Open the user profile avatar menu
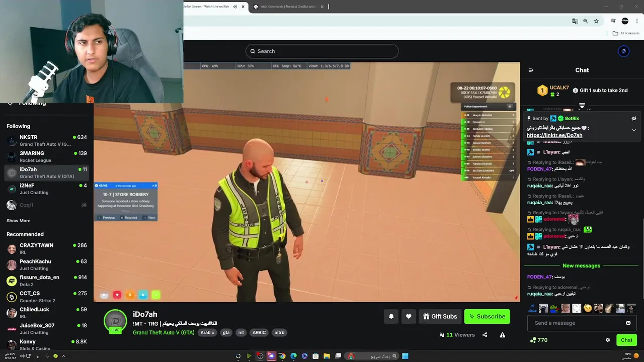Screen dimensions: 644x362 (624, 51)
